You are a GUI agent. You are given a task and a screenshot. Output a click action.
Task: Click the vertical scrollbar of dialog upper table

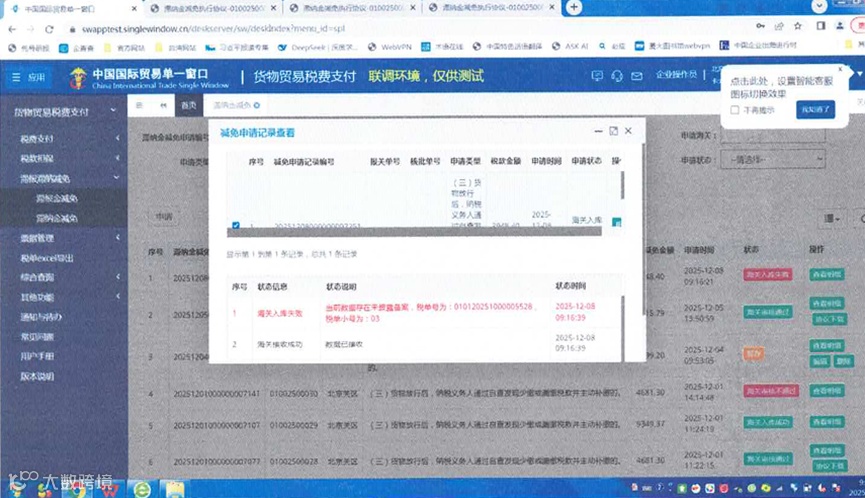tap(623, 185)
